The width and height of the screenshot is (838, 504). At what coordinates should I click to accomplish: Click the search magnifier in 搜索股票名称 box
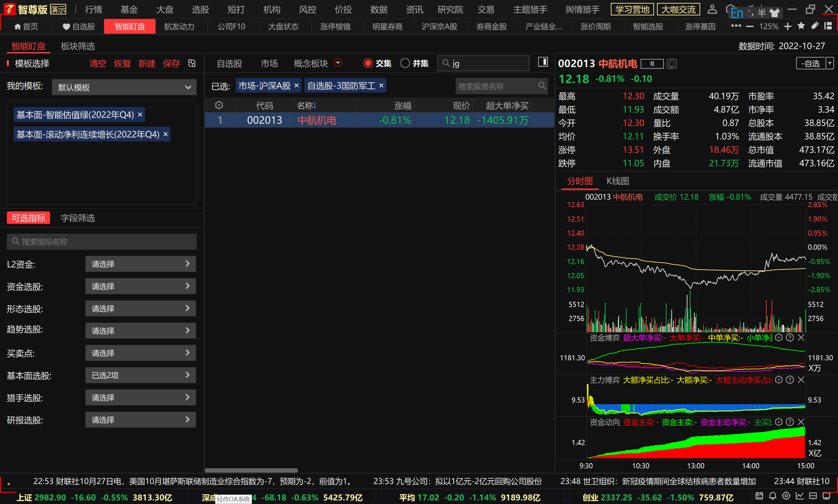coord(542,86)
